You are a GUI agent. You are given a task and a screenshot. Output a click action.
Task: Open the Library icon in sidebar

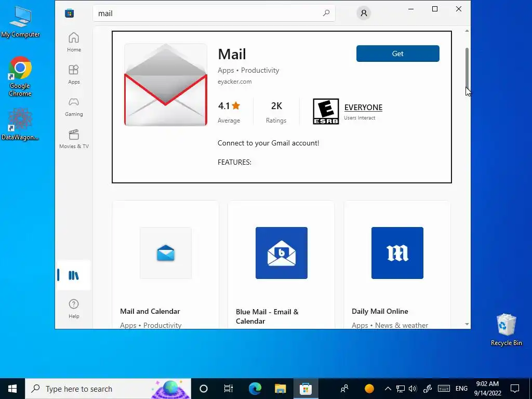tap(74, 275)
